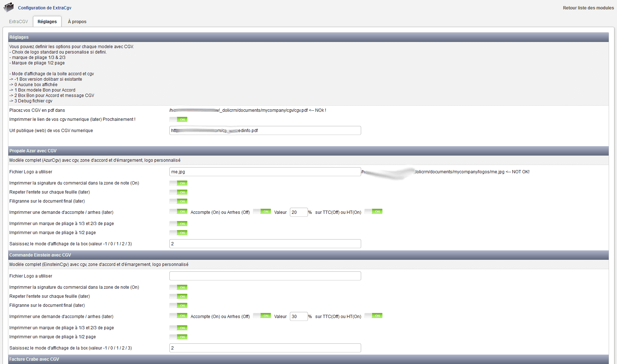Toggle 'marque de pliage à 1/2 page' Azur
Screen dimensions: 617x364
(178, 233)
